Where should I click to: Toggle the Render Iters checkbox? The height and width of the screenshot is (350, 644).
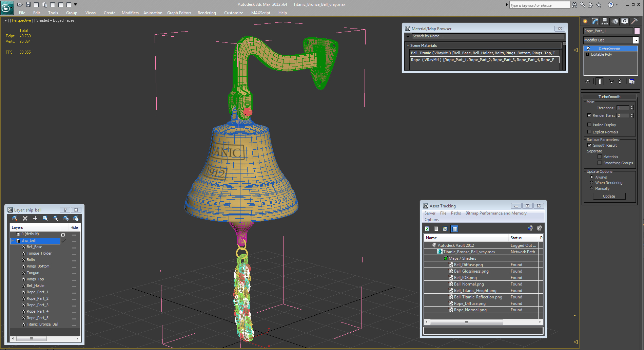click(x=589, y=115)
